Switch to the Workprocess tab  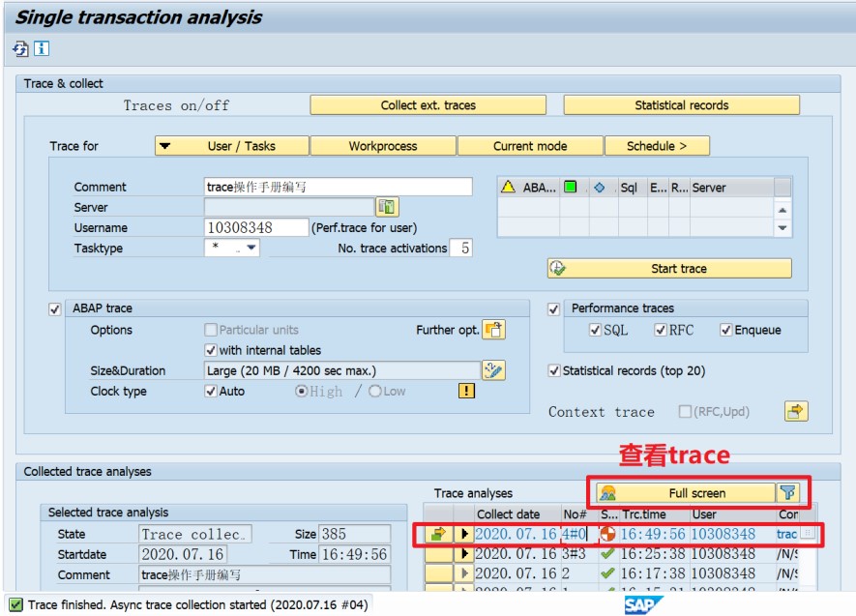(x=381, y=145)
